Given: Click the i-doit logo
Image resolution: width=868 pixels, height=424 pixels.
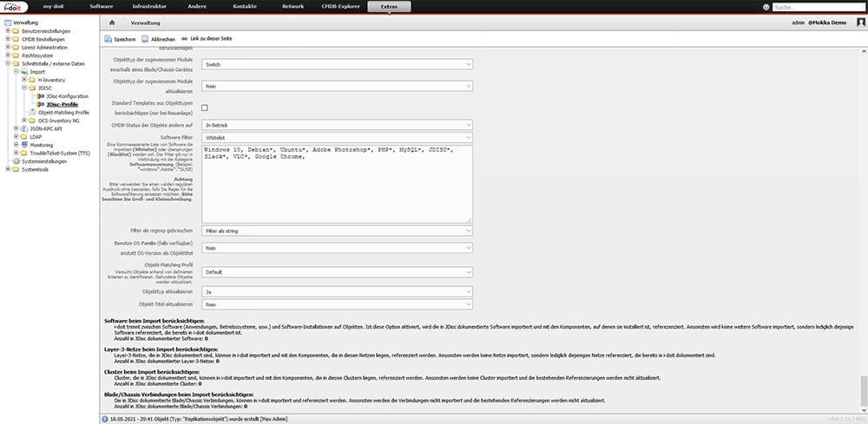Looking at the screenshot, I should [13, 7].
